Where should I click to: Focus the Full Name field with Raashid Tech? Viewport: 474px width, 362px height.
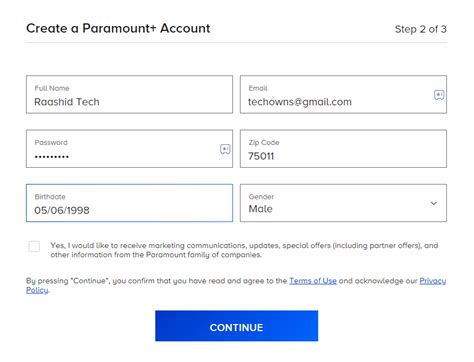[129, 94]
